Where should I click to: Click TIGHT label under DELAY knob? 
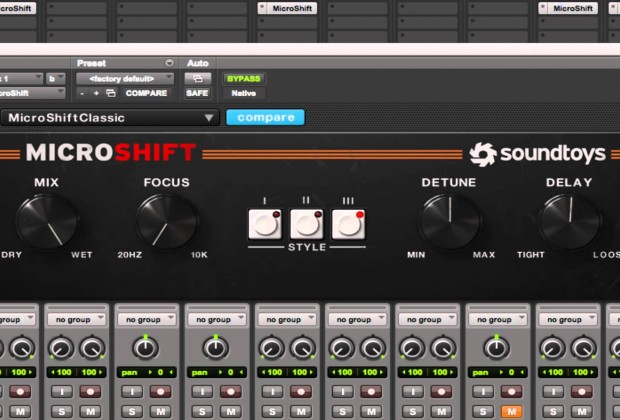[x=531, y=255]
